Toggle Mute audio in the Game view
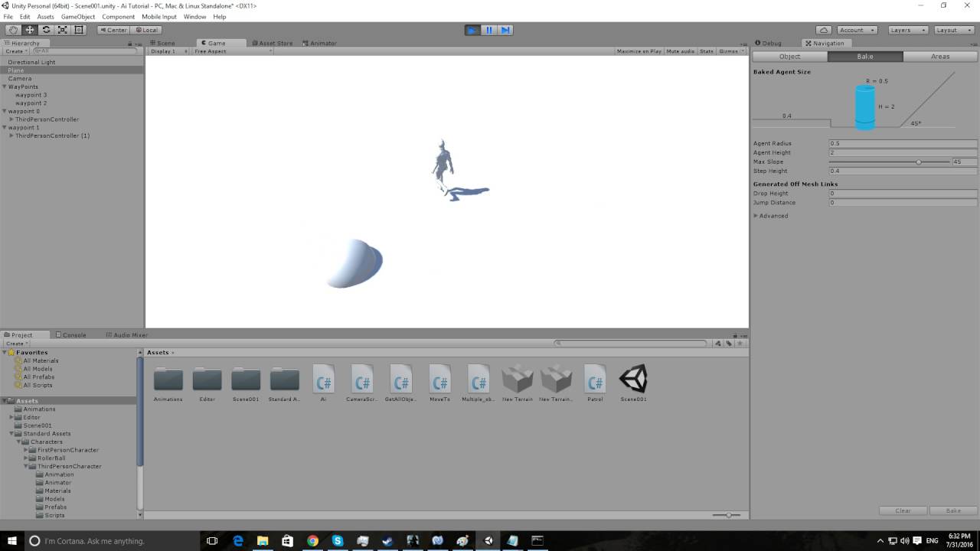The width and height of the screenshot is (980, 551). 680,51
